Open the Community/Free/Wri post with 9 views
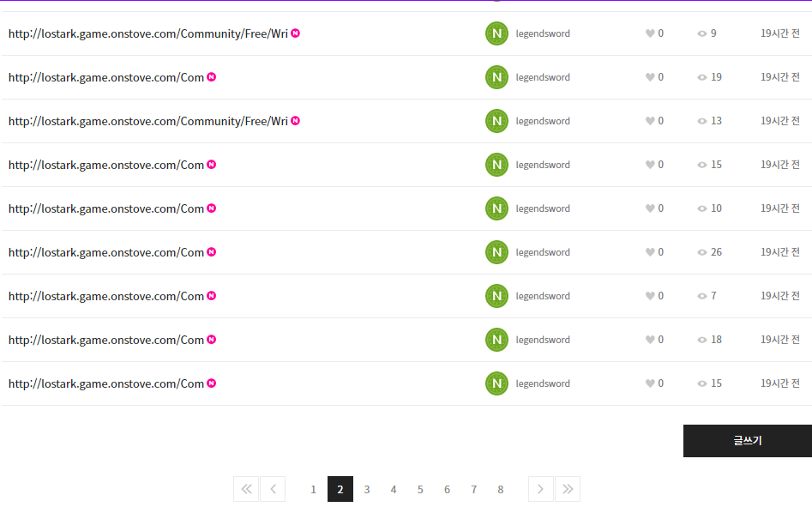Screen dimensions: 812x507 (x=147, y=33)
